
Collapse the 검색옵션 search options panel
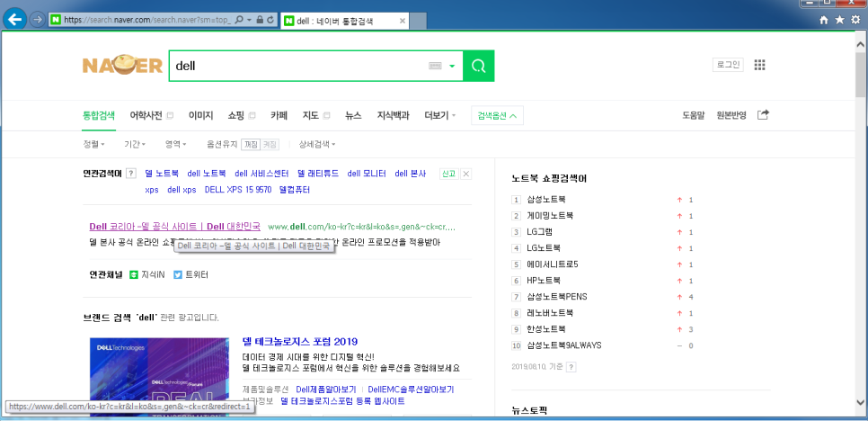[497, 116]
